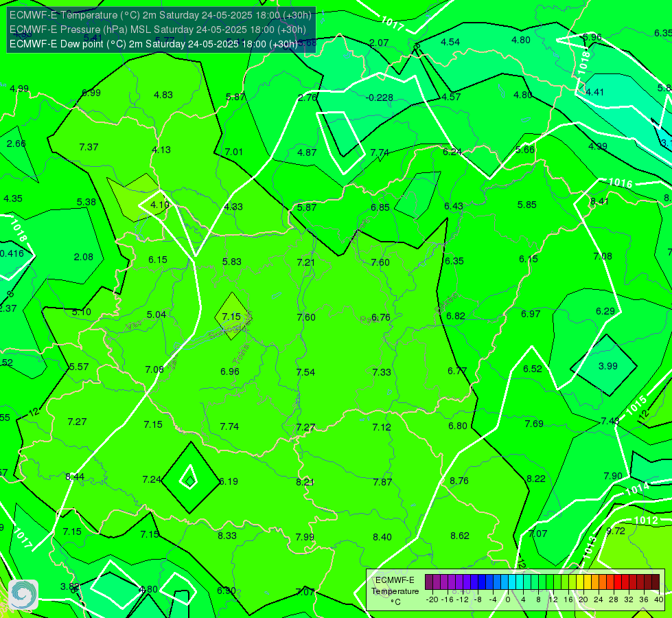Click the 7.01 dew point value
Image resolution: width=672 pixels, height=618 pixels.
tap(234, 152)
